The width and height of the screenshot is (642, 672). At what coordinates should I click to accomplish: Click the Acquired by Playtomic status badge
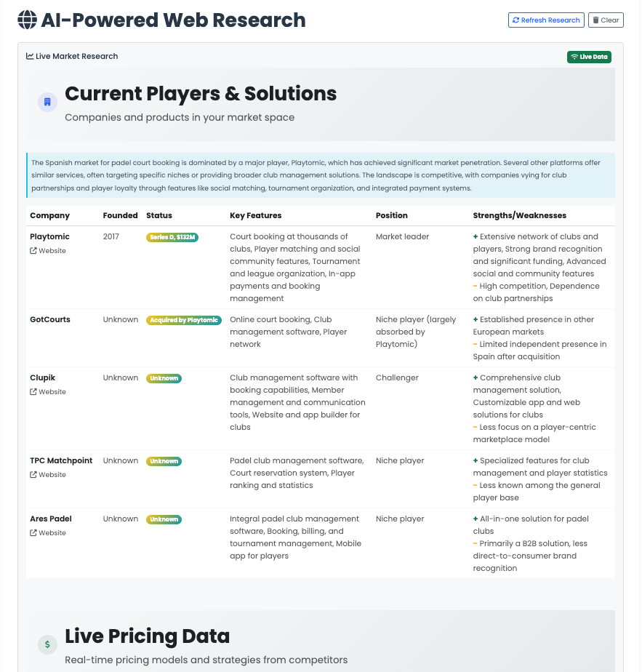[x=184, y=319]
